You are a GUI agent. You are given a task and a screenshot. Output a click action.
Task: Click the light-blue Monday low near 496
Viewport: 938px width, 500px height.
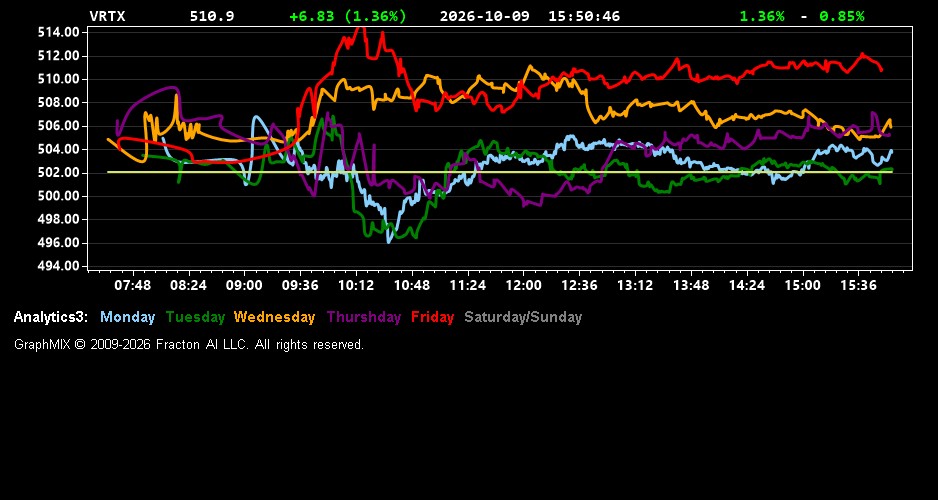[x=389, y=242]
